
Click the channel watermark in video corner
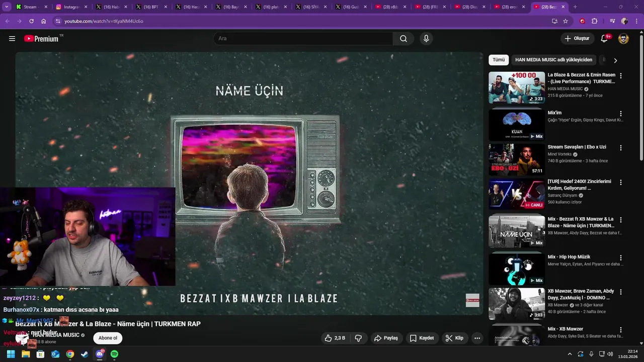pyautogui.click(x=472, y=300)
